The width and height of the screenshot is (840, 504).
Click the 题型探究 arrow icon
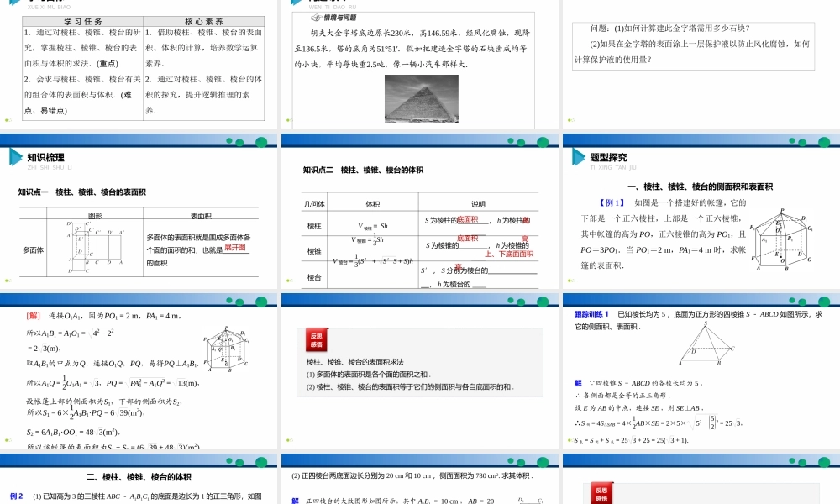pos(580,157)
